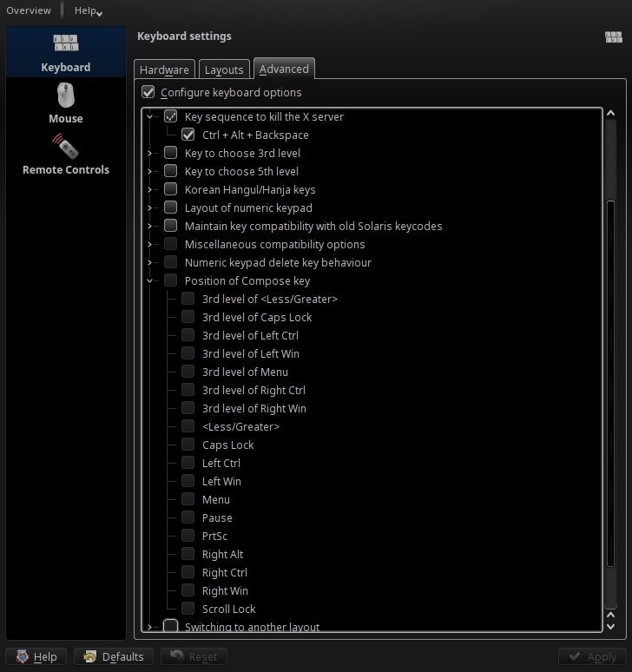This screenshot has height=672, width=632.
Task: Check Numeric keypad delete key behaviour checkbox
Action: [170, 262]
